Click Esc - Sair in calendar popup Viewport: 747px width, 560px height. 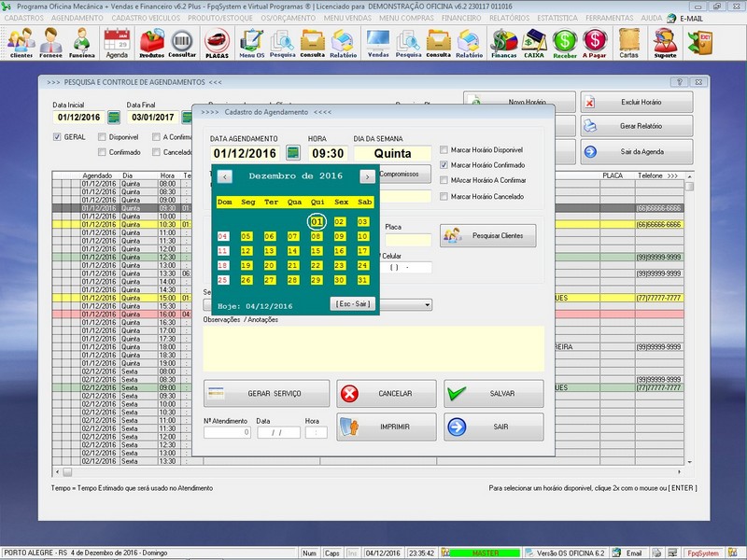pos(353,304)
